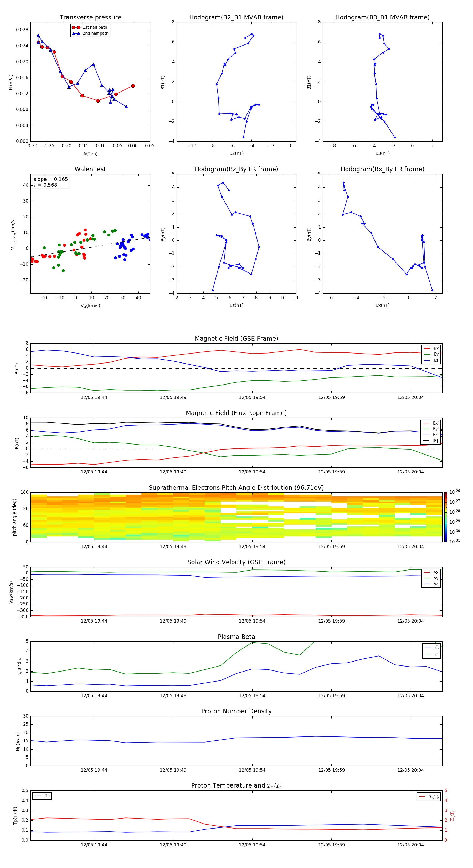This screenshot has height=868, width=473.
Task: Click Bx' legend entry in flux rope plot
Action: point(431,423)
